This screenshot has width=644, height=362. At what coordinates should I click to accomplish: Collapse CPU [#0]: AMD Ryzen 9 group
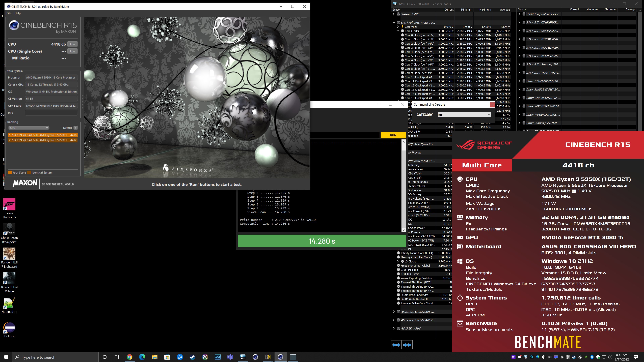pyautogui.click(x=394, y=22)
